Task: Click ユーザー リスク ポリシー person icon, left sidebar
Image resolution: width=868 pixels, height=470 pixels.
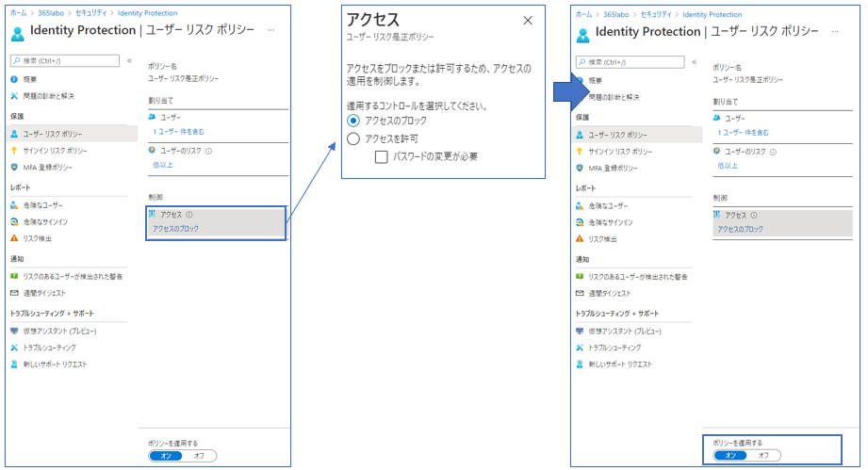Action: (14, 134)
